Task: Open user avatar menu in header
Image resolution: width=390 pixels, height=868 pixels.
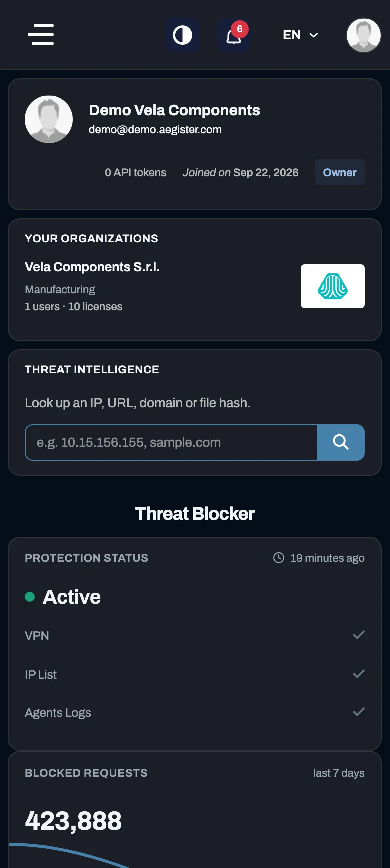Action: point(364,35)
